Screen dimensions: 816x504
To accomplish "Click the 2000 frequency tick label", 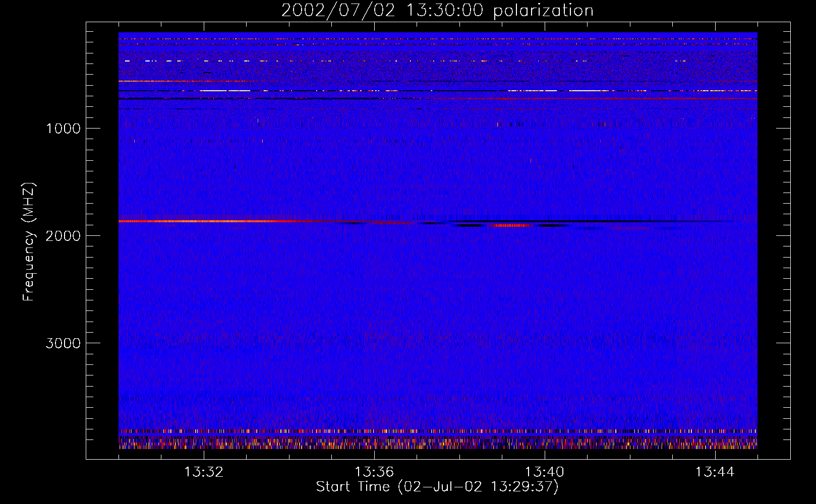I will coord(63,236).
